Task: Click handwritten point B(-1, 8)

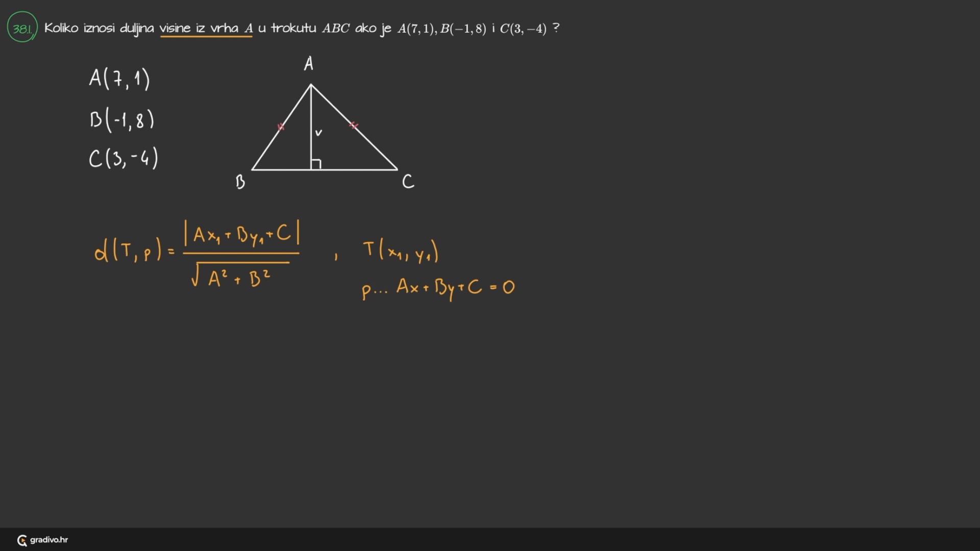Action: pyautogui.click(x=121, y=120)
